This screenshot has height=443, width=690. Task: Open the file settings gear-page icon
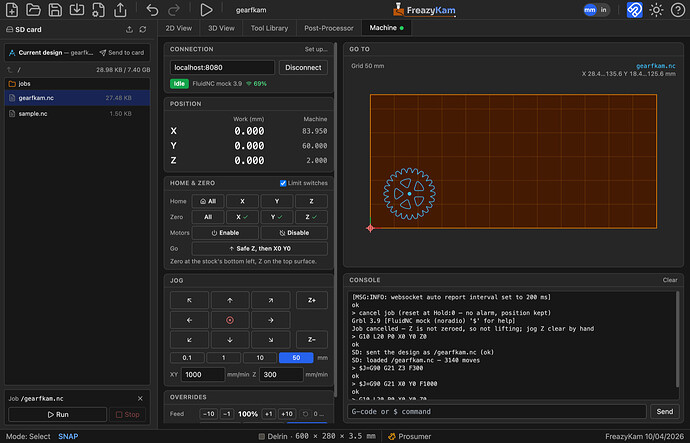[98, 10]
